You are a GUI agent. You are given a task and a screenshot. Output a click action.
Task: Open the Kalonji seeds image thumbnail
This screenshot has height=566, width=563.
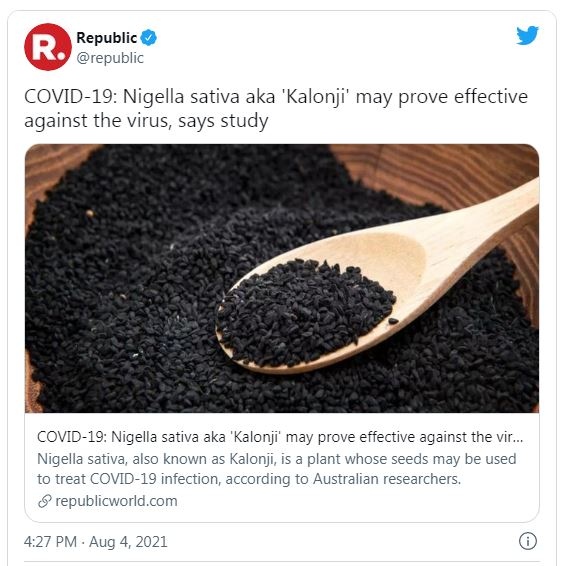[x=282, y=278]
